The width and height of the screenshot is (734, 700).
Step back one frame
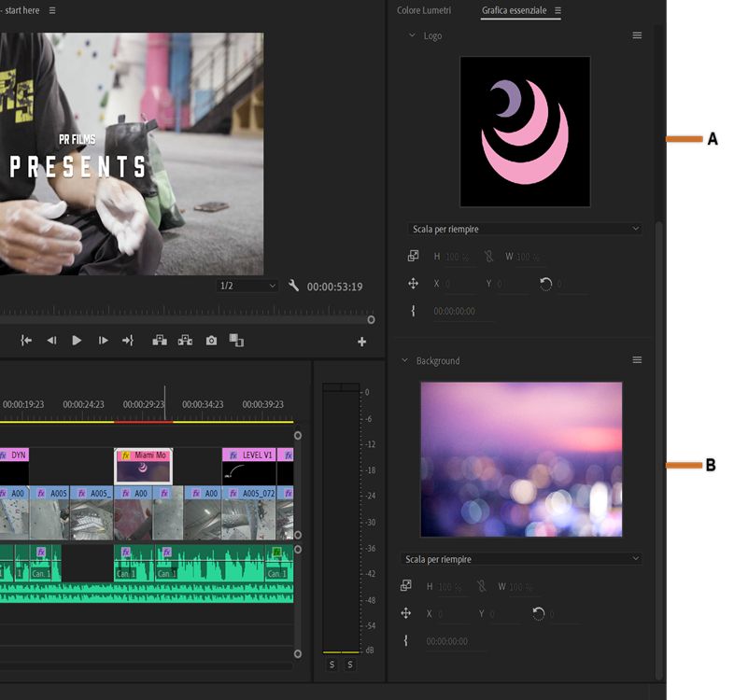coord(51,341)
